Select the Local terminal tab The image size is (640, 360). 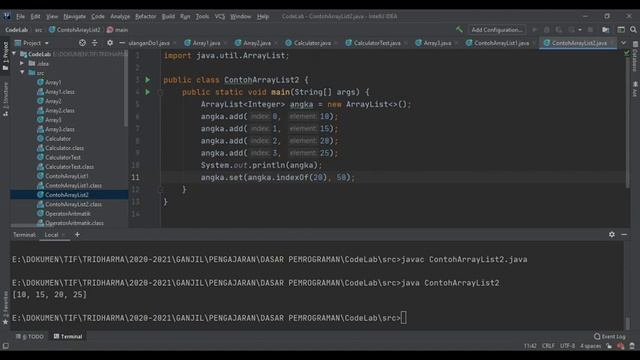point(51,235)
